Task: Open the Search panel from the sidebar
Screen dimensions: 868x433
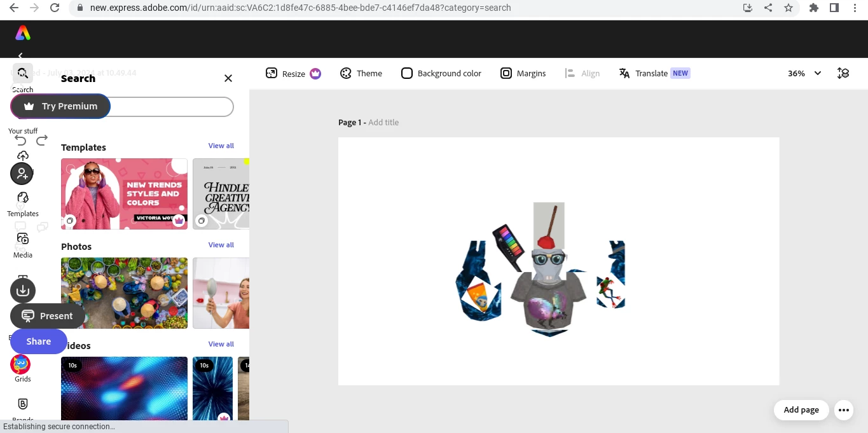Action: point(22,73)
